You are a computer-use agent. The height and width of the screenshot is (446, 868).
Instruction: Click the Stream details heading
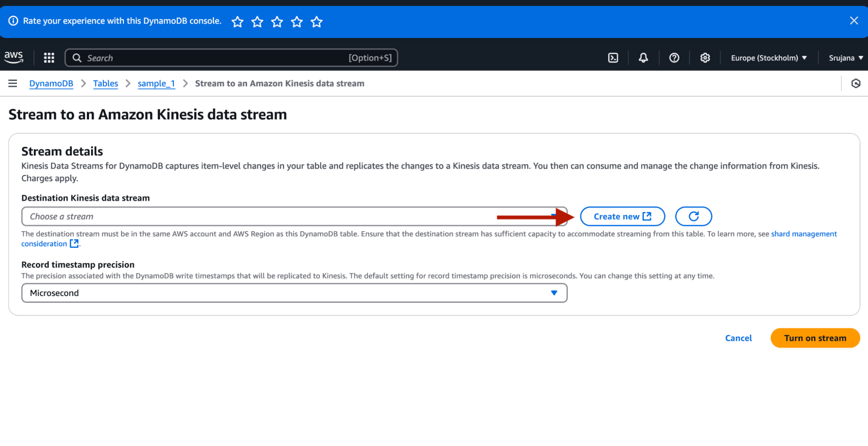pos(62,151)
